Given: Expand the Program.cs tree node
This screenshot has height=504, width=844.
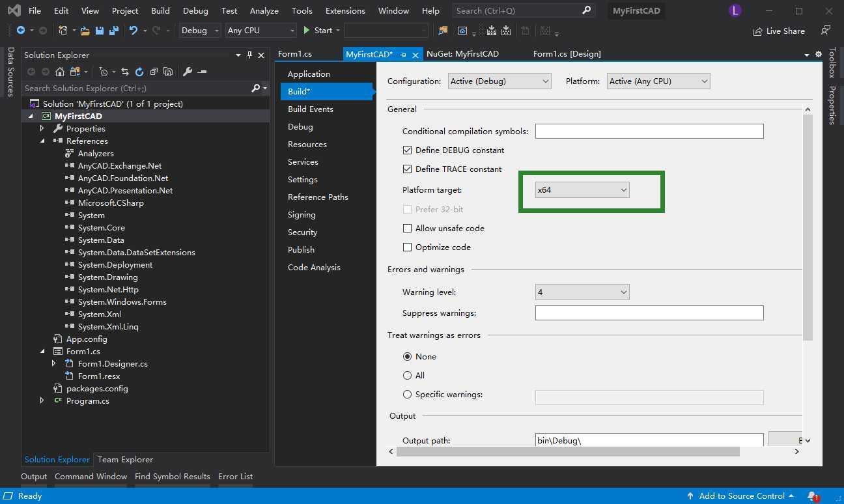Looking at the screenshot, I should (x=42, y=400).
